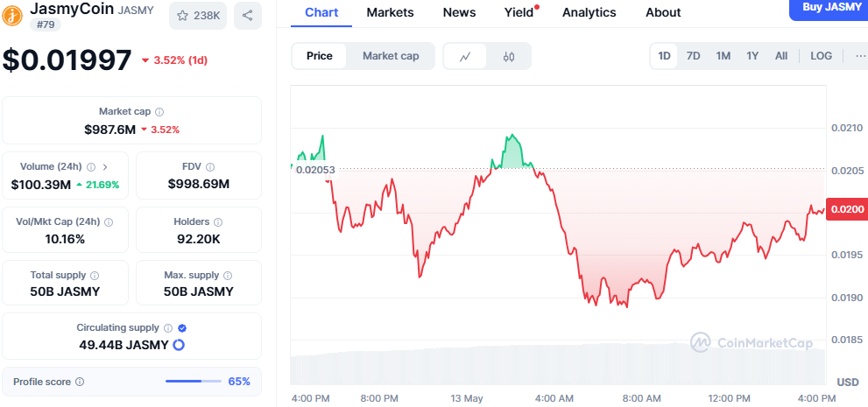
Task: Click the JasmyCoin logo icon
Action: 13,13
